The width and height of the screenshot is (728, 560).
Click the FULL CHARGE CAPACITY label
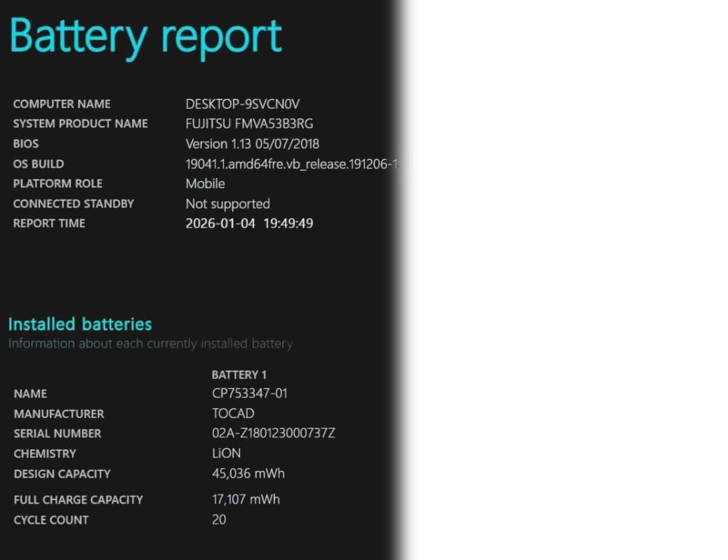click(78, 500)
